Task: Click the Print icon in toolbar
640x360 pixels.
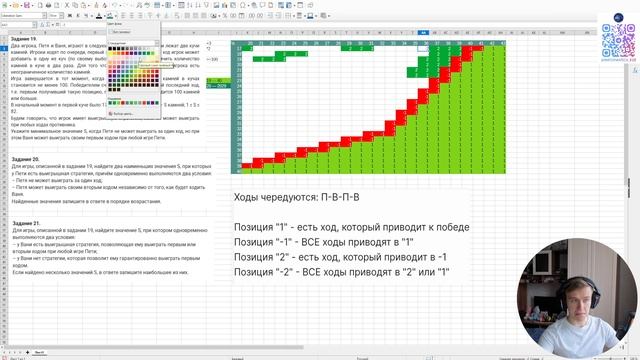Action: 49,5
